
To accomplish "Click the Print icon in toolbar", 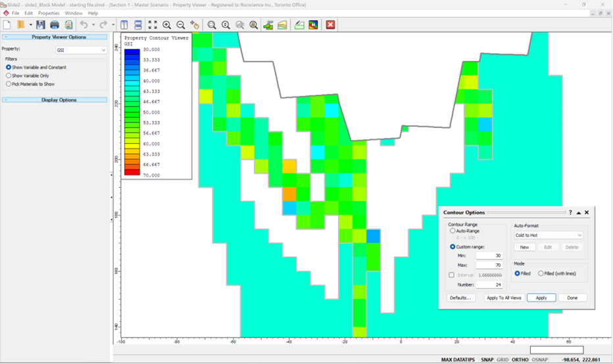I will pyautogui.click(x=55, y=25).
